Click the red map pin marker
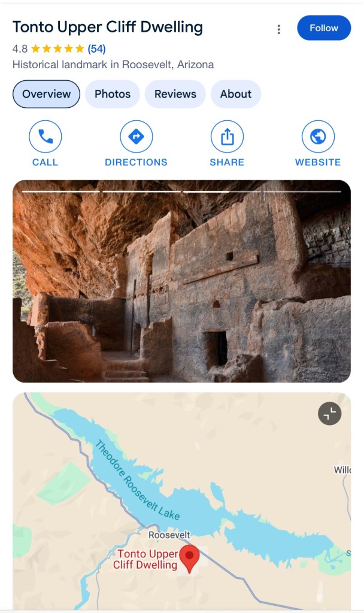Image resolution: width=364 pixels, height=613 pixels. click(x=190, y=559)
